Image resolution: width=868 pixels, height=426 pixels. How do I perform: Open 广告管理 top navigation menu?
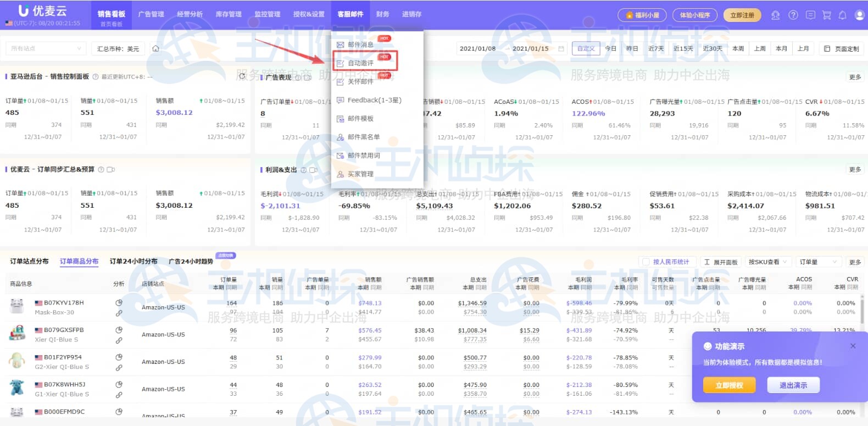(151, 14)
